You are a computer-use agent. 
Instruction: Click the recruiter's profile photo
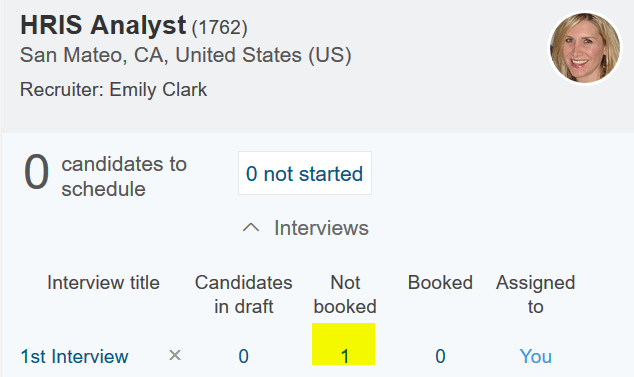coord(585,48)
